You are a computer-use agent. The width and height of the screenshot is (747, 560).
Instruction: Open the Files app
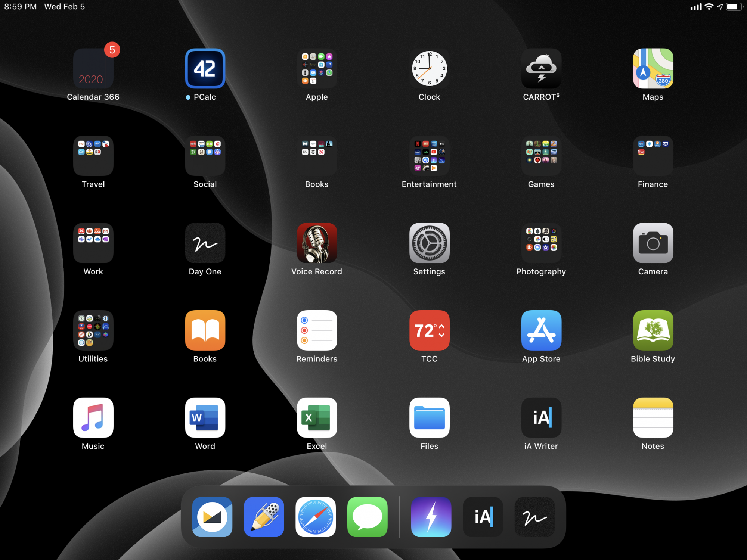coord(429,417)
